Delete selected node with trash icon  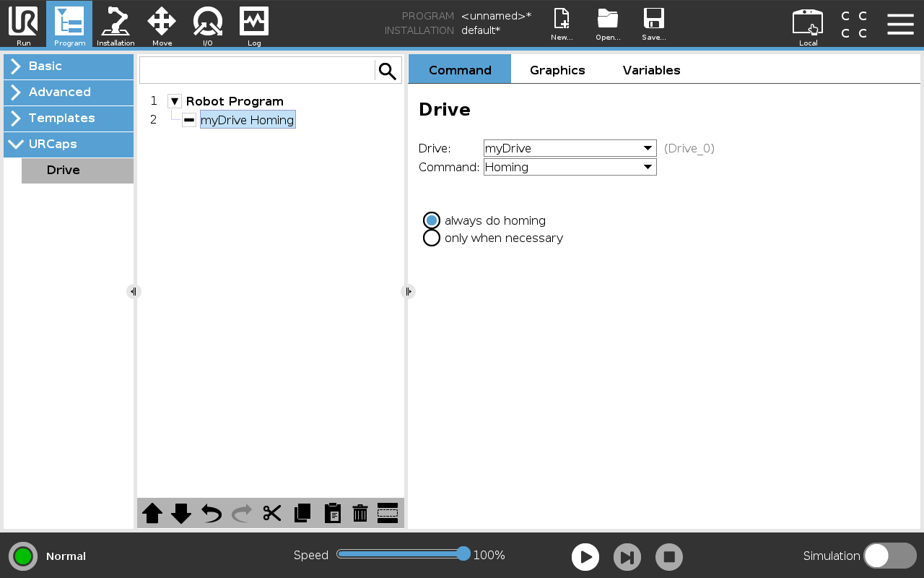coord(359,513)
